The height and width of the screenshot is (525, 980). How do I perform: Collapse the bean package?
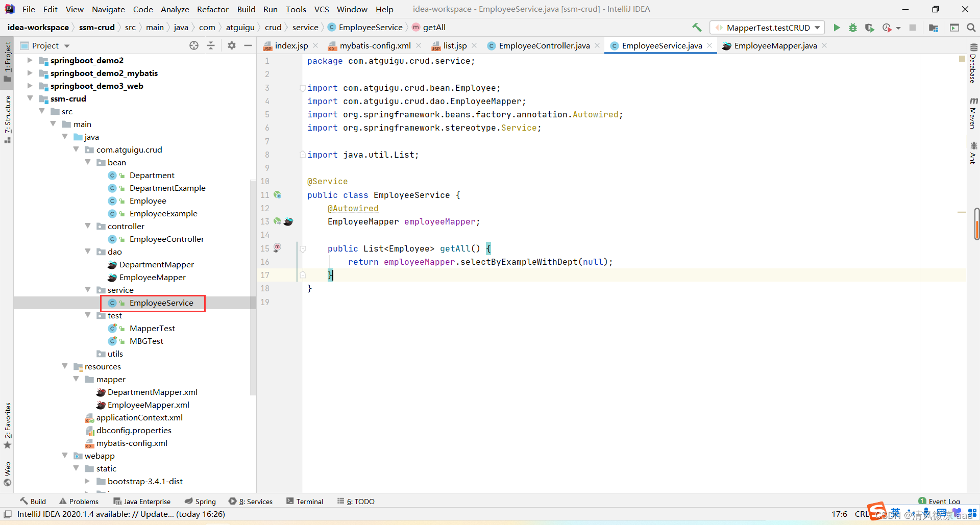tap(88, 162)
